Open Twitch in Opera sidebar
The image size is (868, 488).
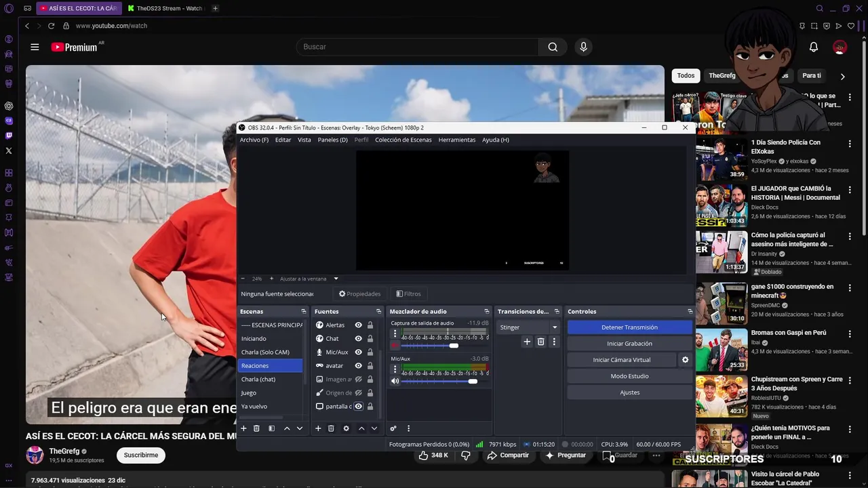(9, 136)
